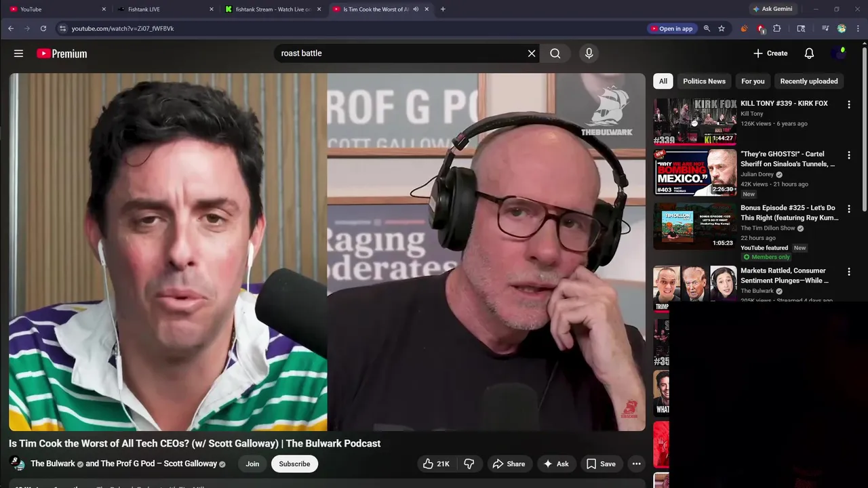Select the Politics News filter chip
This screenshot has width=868, height=488.
tap(704, 81)
